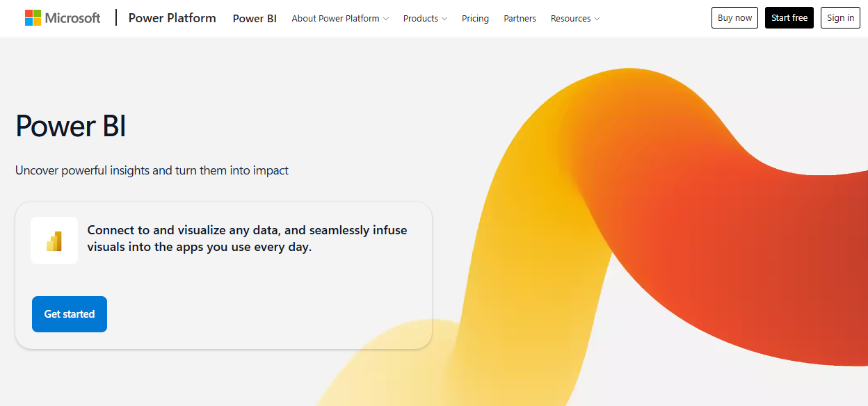Screen dimensions: 868x406
Task: Open the Partners page
Action: click(520, 19)
